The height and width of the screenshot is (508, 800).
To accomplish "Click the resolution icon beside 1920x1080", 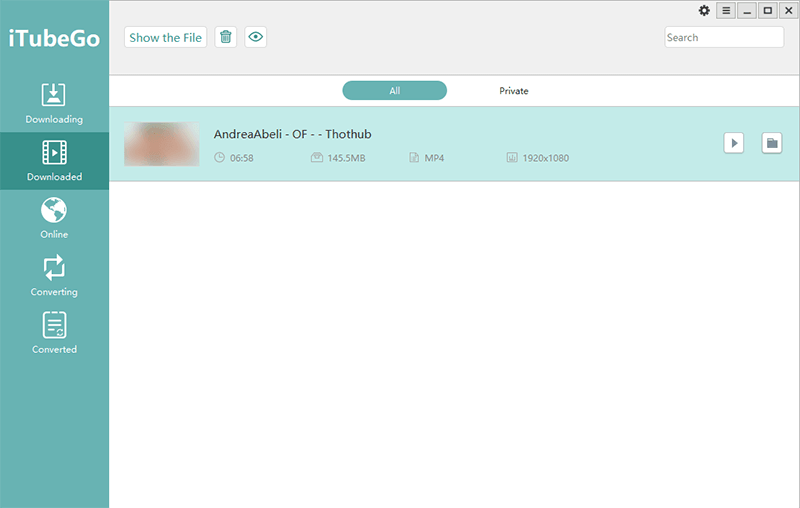I will click(x=512, y=158).
